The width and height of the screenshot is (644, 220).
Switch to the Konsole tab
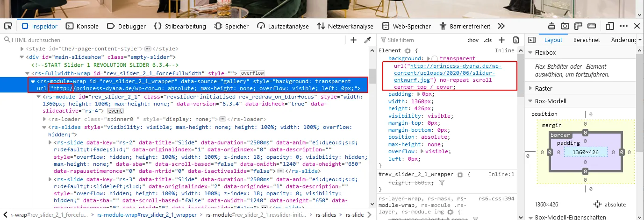82,26
